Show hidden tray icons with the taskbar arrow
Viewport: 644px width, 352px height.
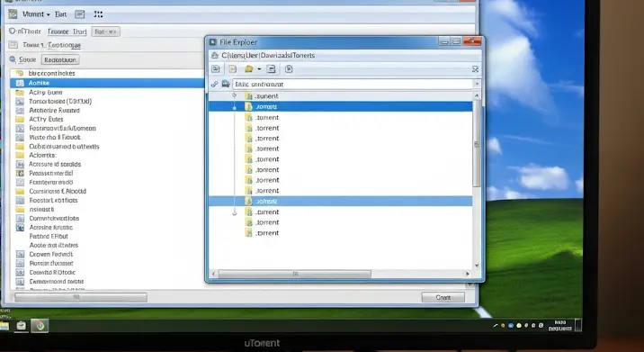click(x=496, y=326)
